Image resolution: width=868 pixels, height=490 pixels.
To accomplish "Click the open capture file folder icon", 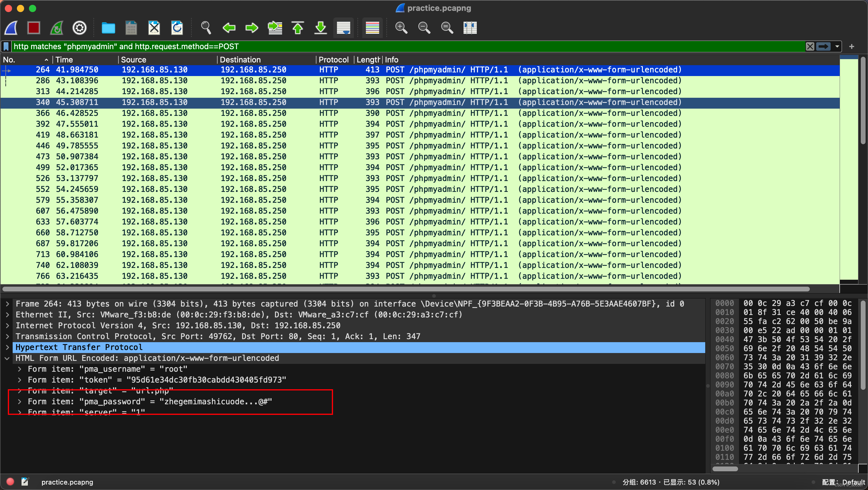I will click(108, 28).
